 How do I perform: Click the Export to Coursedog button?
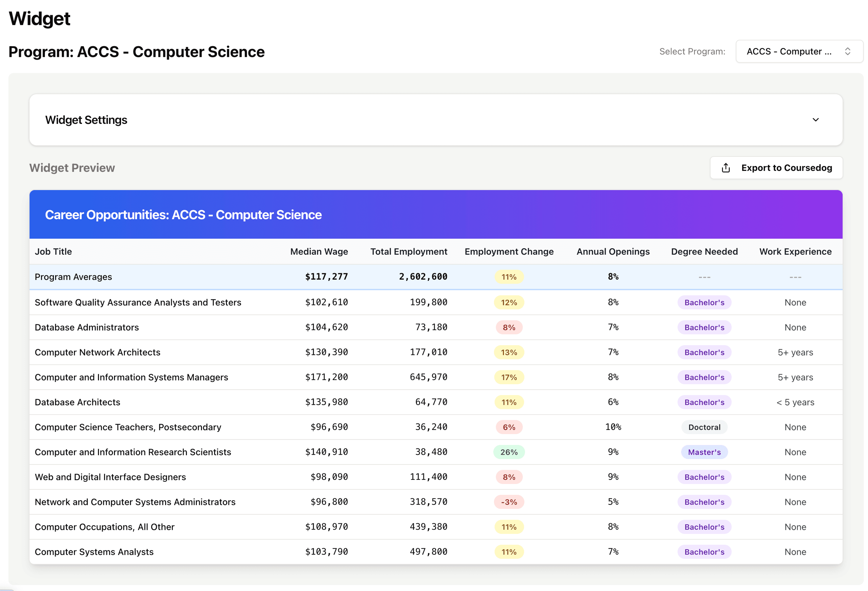pyautogui.click(x=776, y=168)
